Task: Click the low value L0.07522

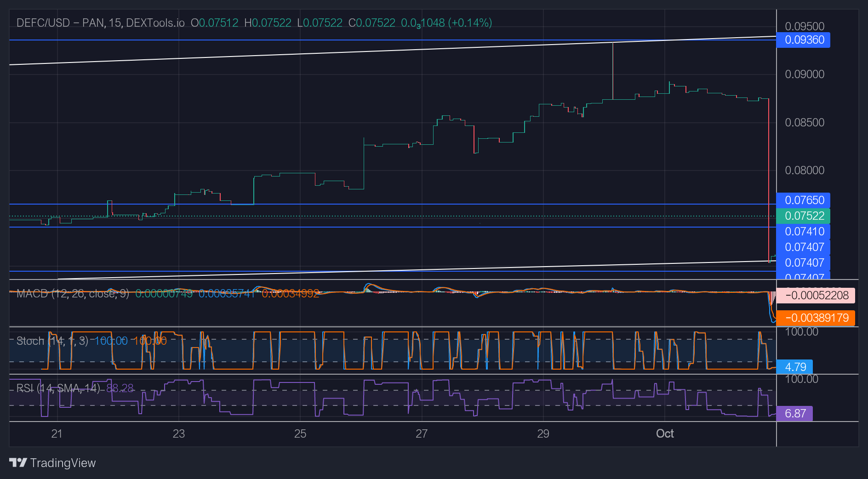Action: [x=320, y=23]
